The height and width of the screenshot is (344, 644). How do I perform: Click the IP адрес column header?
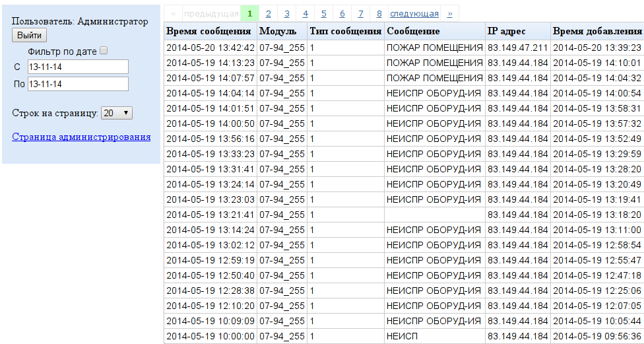coord(505,31)
